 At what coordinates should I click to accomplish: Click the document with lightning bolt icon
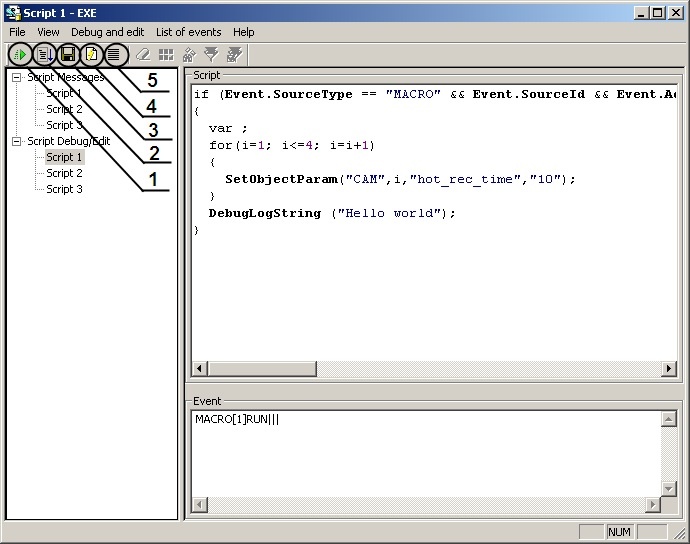[x=92, y=54]
